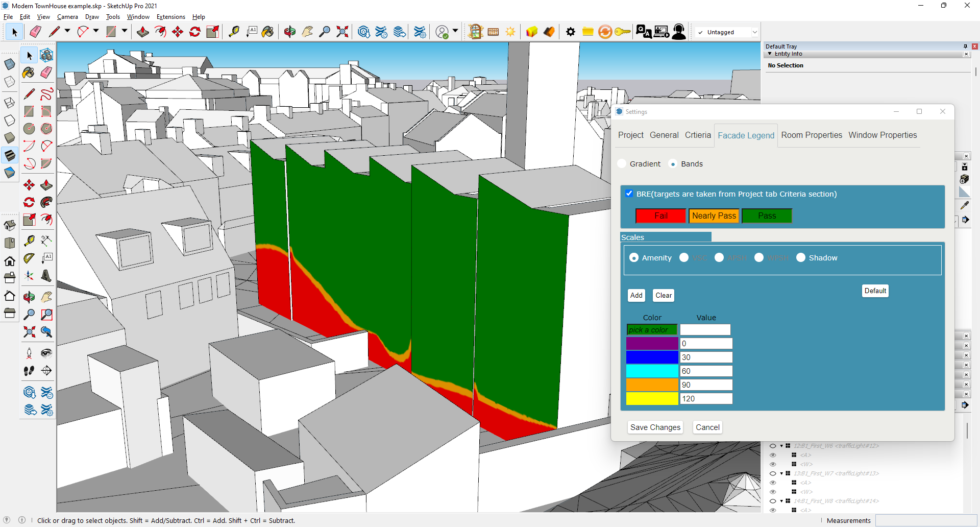Viewport: 980px width, 527px height.
Task: Open the shadows sun icon on the toolbar
Action: [x=510, y=31]
